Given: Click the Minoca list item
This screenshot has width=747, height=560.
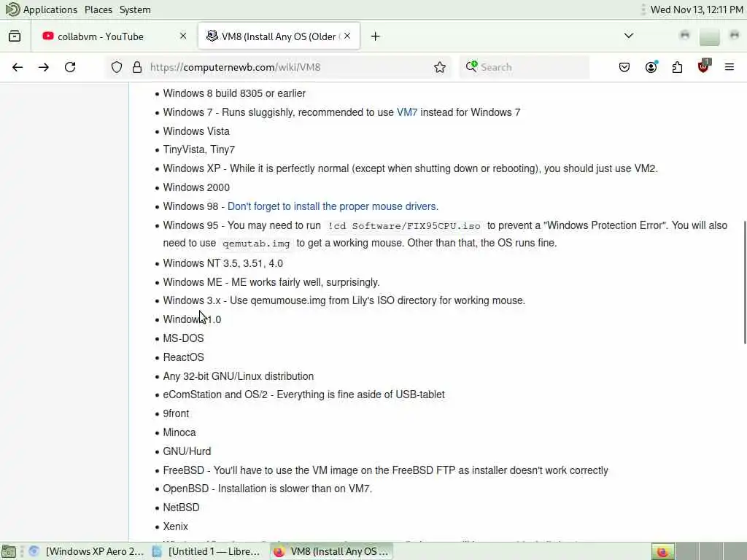Looking at the screenshot, I should coord(179,432).
